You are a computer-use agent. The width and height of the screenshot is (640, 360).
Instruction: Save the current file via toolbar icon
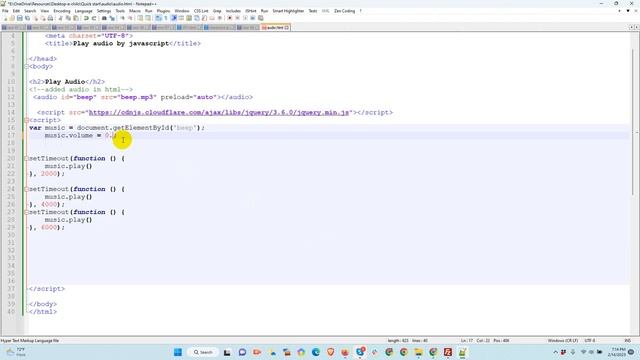coord(20,18)
